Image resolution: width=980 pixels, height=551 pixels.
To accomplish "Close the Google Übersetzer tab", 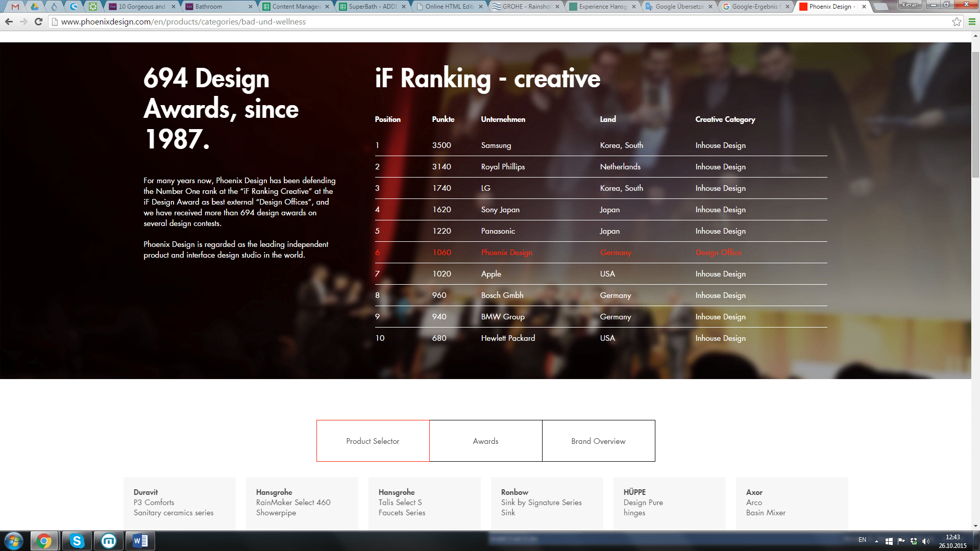I will (710, 7).
